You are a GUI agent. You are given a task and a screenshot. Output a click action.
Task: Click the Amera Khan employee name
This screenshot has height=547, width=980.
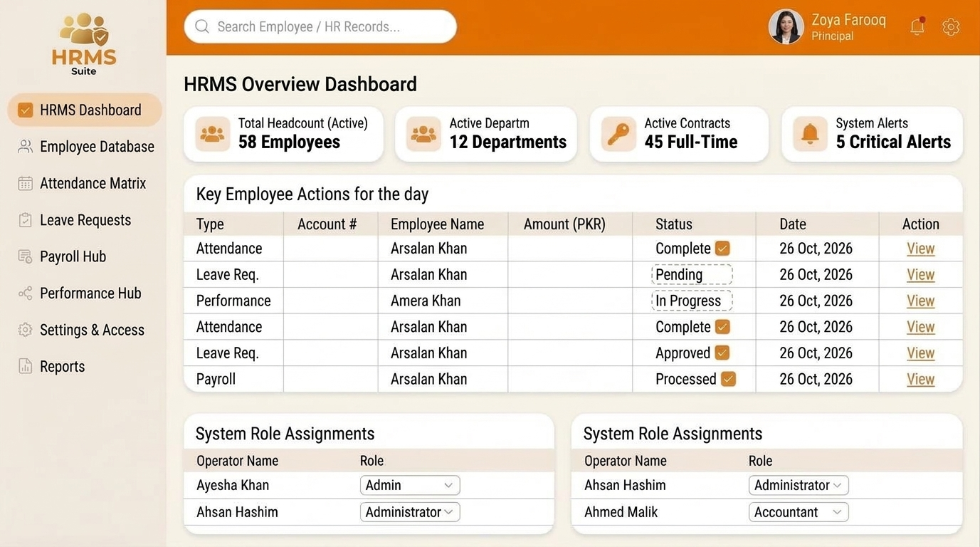[426, 301]
